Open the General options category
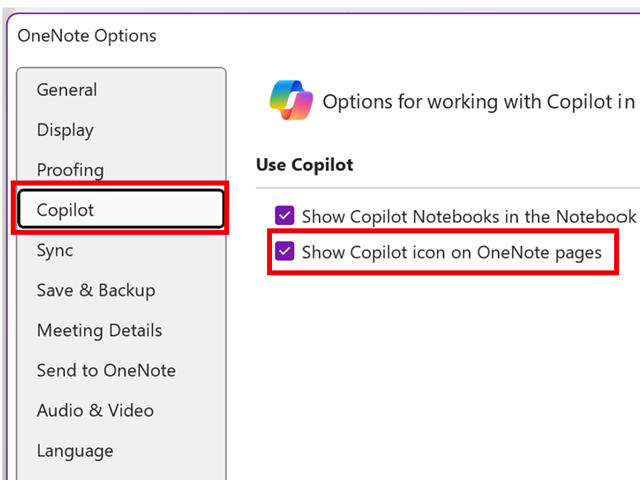The image size is (640, 480). click(x=67, y=90)
